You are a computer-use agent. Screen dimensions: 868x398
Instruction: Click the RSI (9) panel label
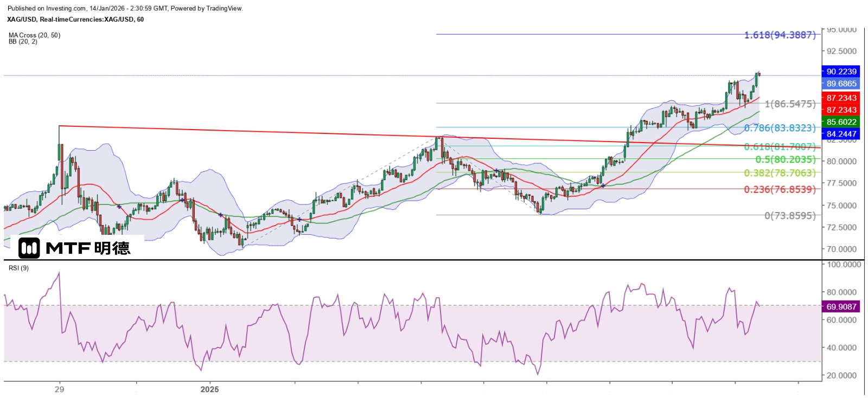tap(18, 268)
